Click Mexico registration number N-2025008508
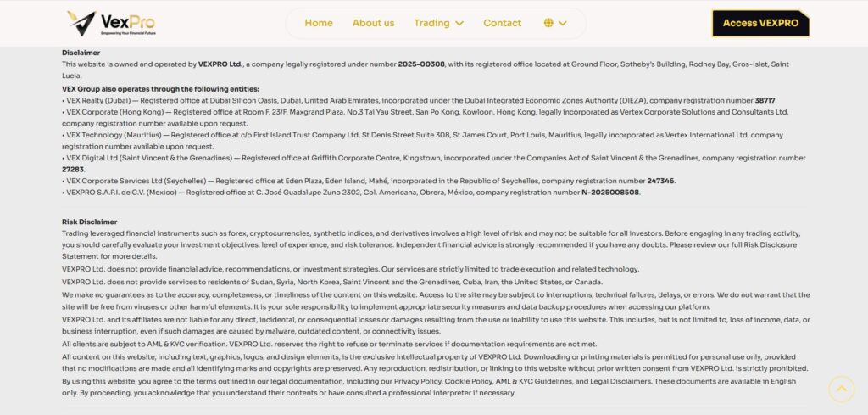This screenshot has width=868, height=415. pos(610,193)
